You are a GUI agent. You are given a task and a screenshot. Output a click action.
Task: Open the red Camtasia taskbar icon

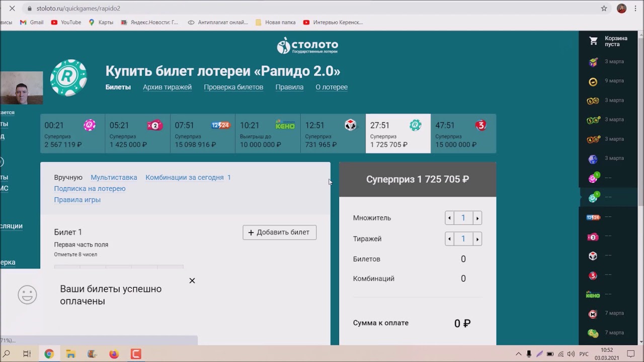tap(136, 354)
